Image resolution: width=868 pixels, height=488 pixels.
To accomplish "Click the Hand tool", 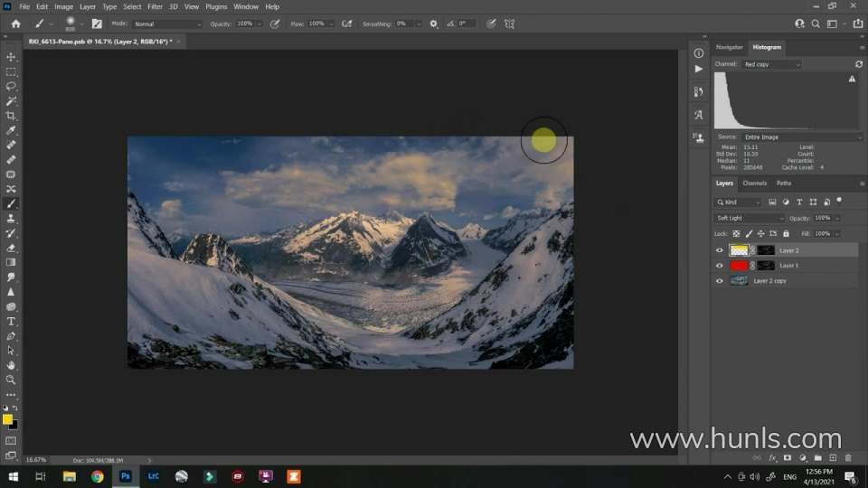I will click(x=11, y=365).
